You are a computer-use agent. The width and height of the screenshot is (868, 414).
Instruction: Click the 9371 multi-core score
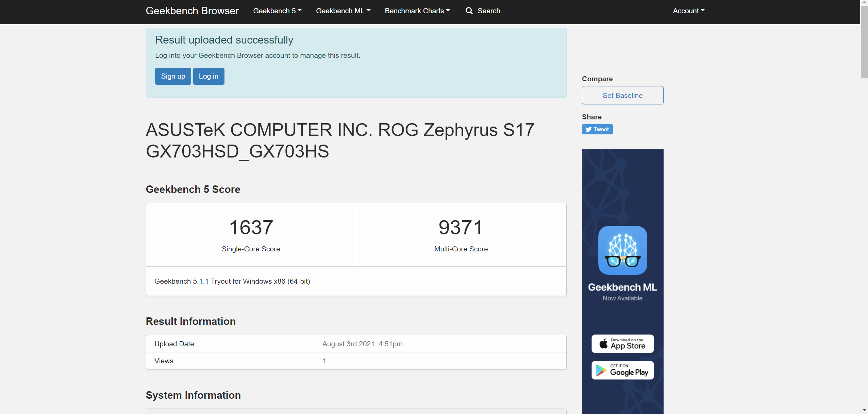pyautogui.click(x=461, y=227)
